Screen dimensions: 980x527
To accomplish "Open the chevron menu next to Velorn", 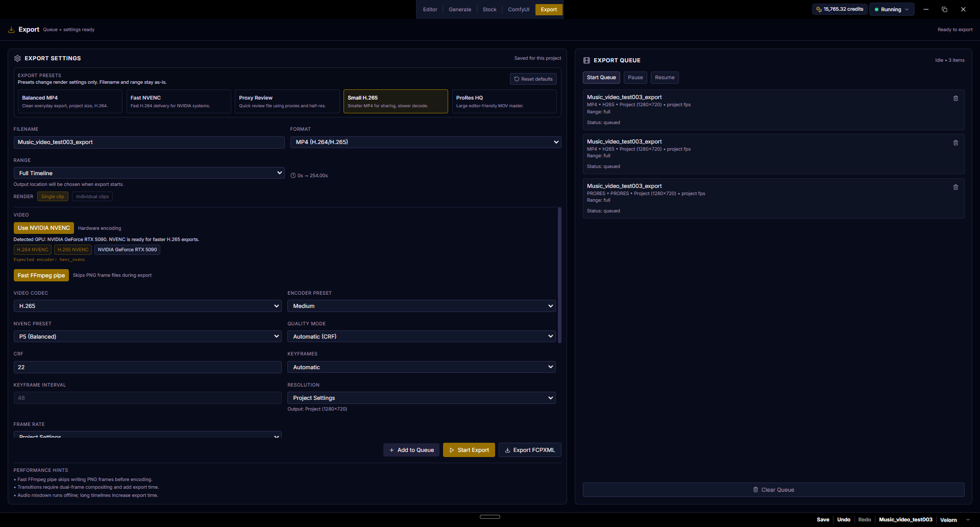I will [968, 520].
